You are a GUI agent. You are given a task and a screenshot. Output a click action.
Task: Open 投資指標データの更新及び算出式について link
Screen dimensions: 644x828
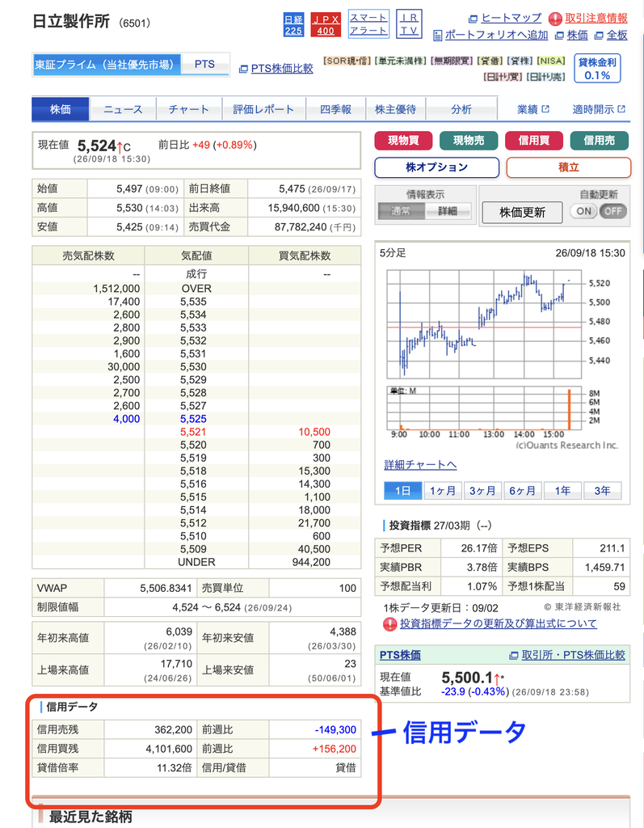point(499,623)
